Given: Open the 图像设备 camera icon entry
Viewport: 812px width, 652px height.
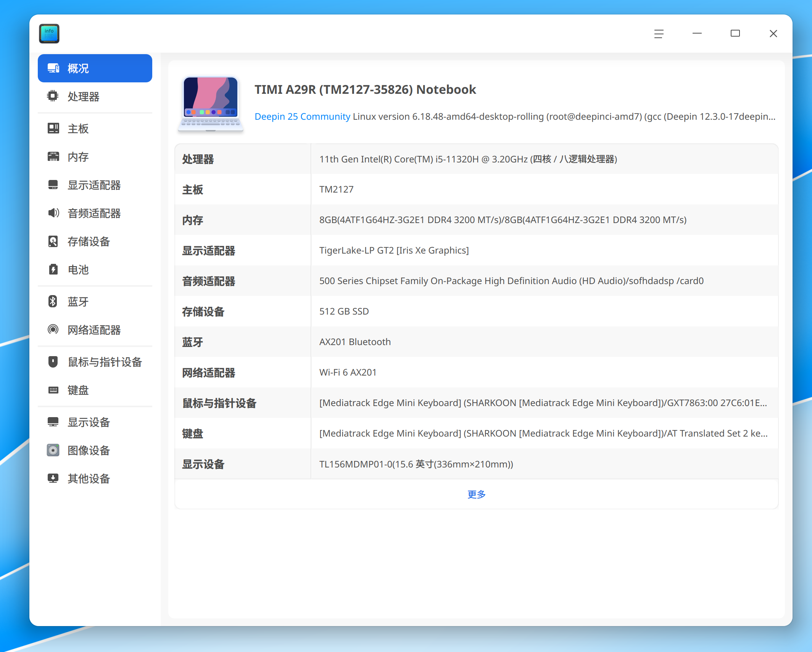Looking at the screenshot, I should point(53,450).
